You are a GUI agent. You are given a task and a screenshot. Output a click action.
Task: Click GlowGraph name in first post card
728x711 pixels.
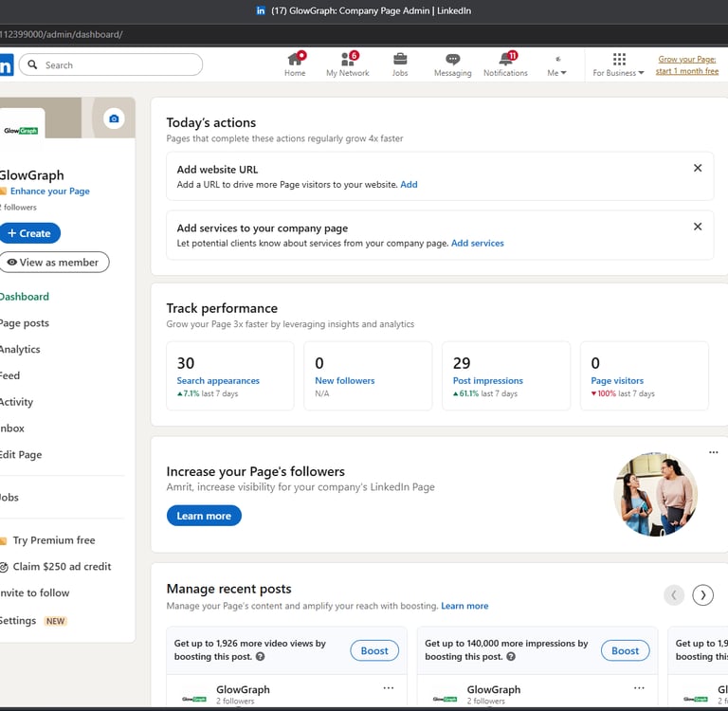coord(243,689)
